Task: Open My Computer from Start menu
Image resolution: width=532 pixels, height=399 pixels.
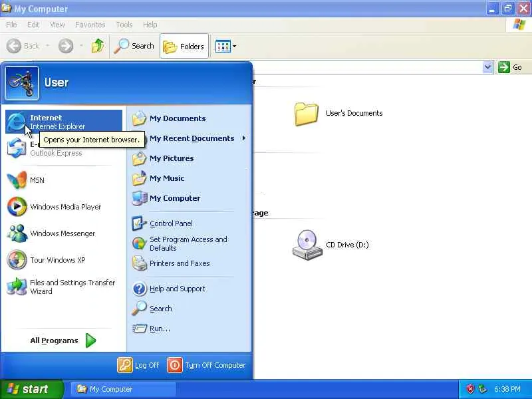Action: pos(189,198)
